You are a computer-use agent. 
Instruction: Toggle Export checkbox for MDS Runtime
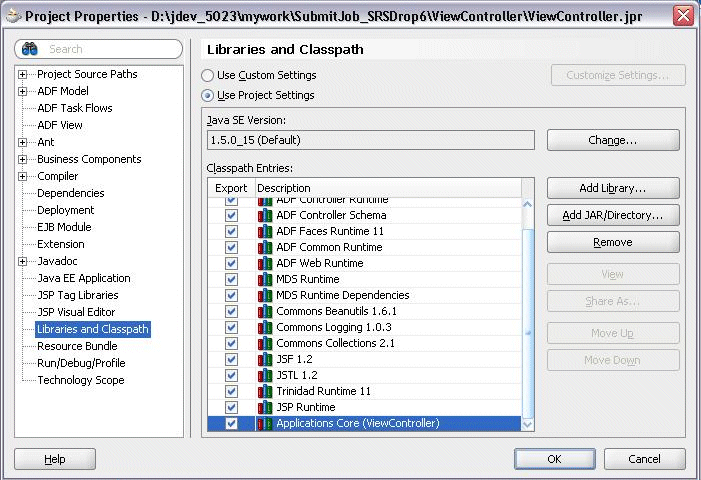pyautogui.click(x=231, y=279)
